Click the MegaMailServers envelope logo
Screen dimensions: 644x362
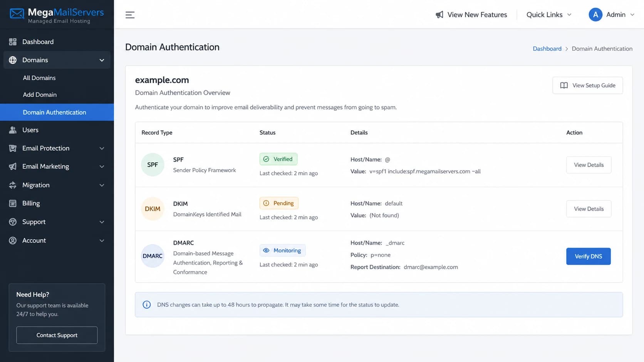tap(17, 14)
